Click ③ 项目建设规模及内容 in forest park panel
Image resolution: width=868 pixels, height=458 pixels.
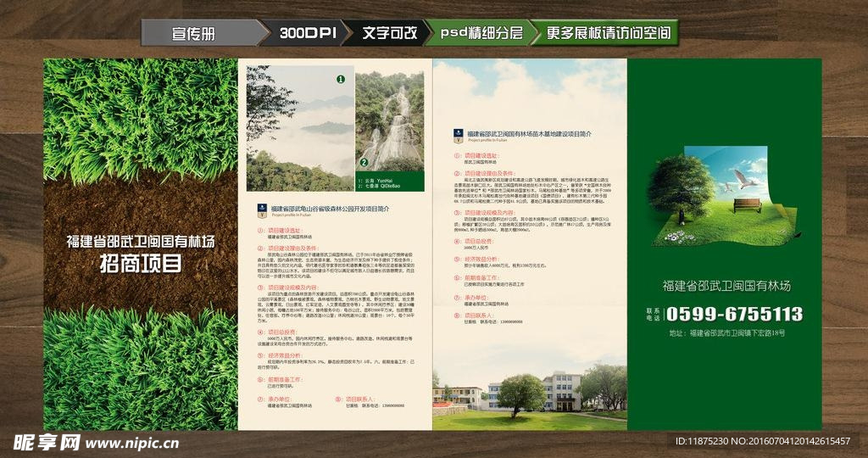coord(288,288)
